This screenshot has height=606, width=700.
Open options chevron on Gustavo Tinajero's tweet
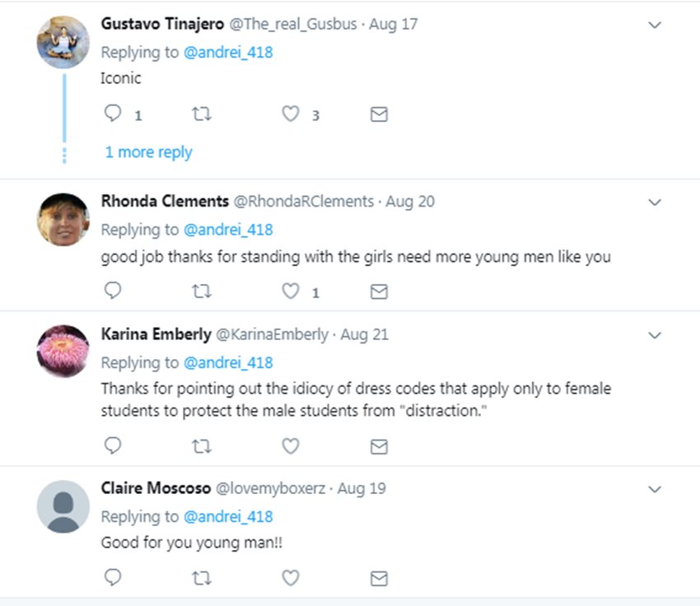coord(655,25)
